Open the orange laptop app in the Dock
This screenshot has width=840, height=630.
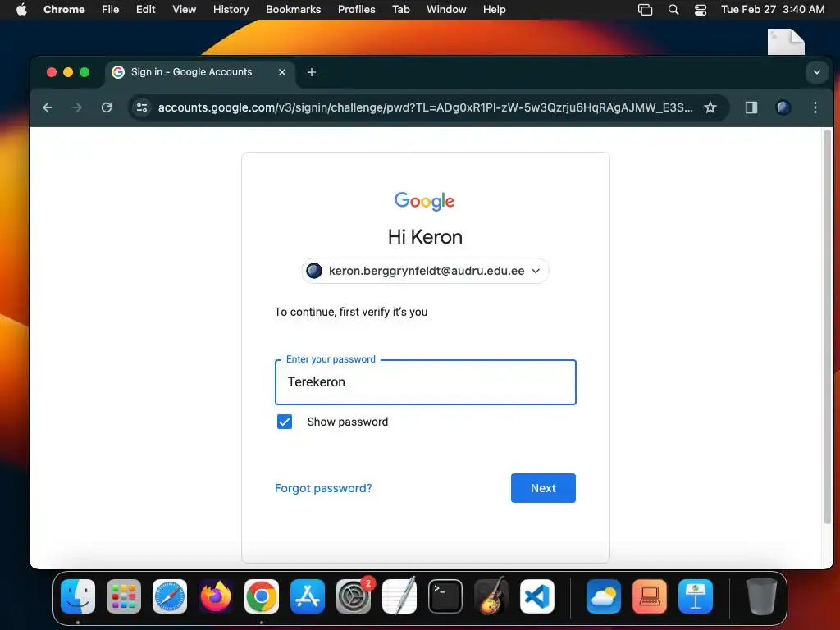(x=650, y=596)
